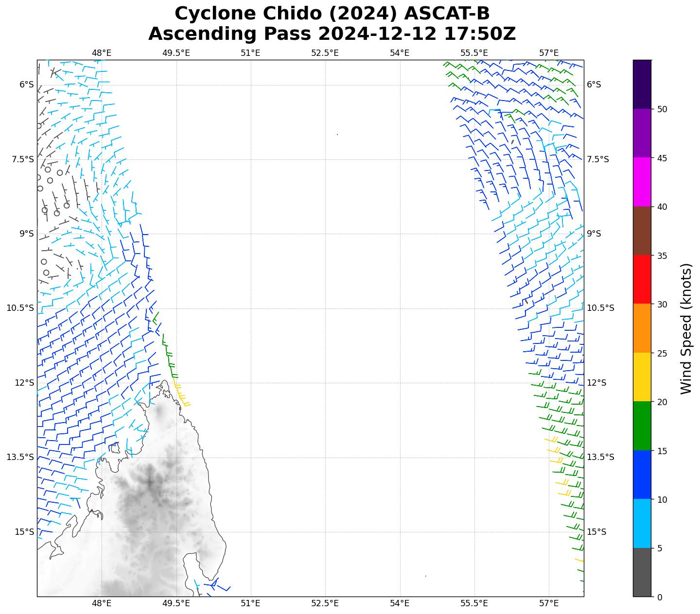This screenshot has height=614, width=700.
Task: Click the 'Cyclone Chido (2024) ASCAT-B' title line
Action: tap(332, 14)
